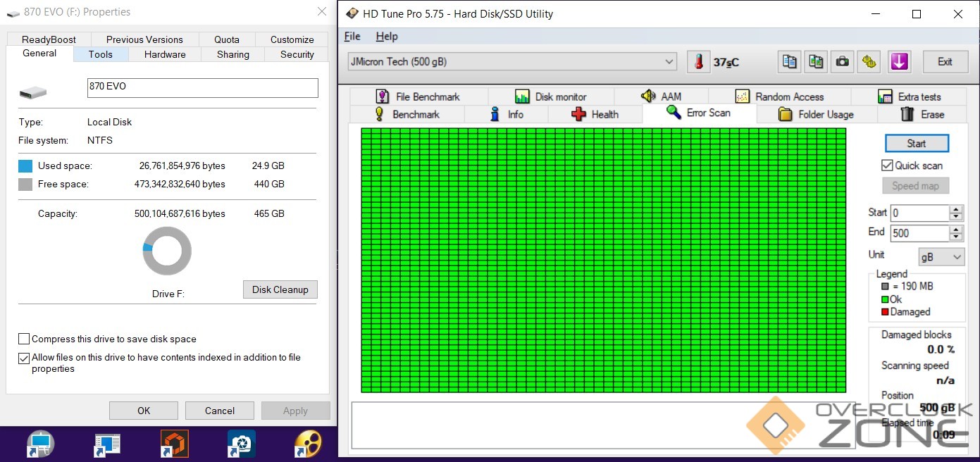The image size is (980, 462).
Task: Open the Help menu in HD Tune
Action: (x=387, y=37)
